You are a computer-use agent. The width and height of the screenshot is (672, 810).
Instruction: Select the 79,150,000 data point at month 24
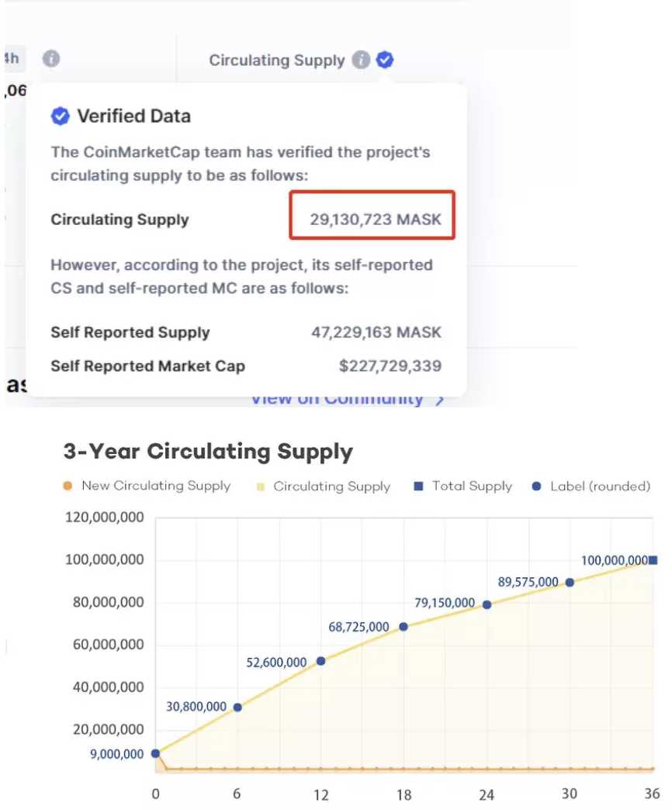(487, 604)
